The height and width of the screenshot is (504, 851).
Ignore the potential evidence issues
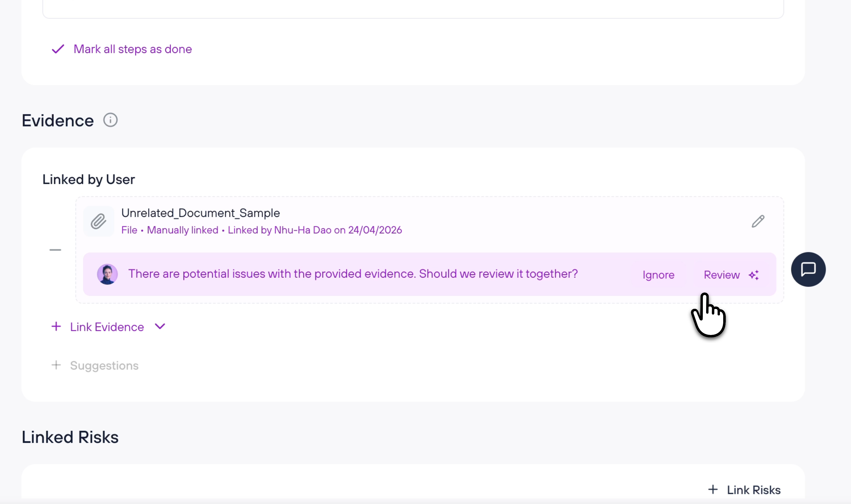(x=658, y=275)
